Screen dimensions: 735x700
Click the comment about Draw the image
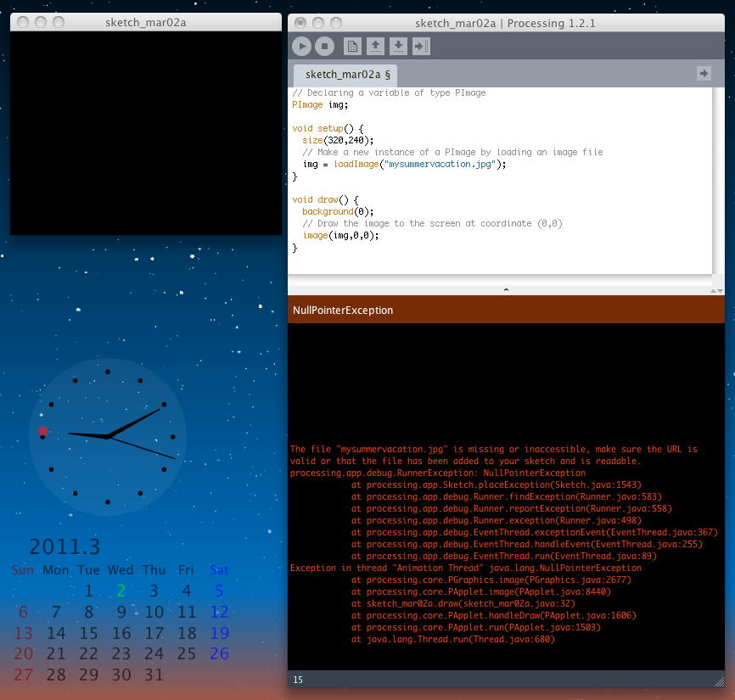coord(432,223)
